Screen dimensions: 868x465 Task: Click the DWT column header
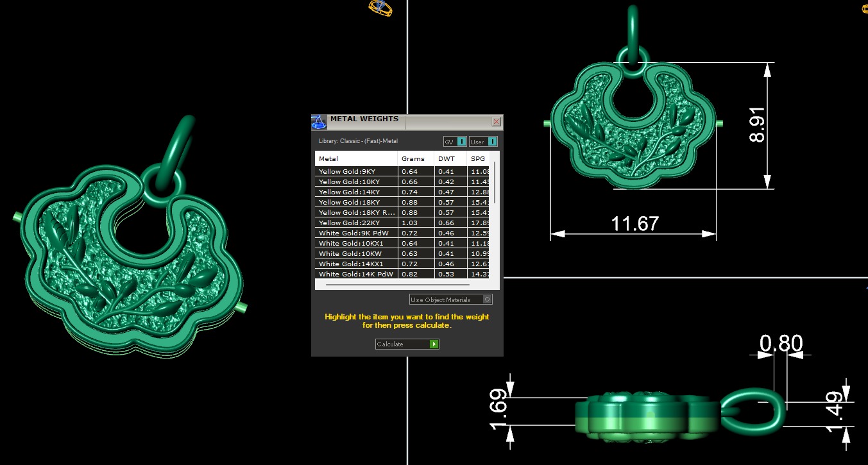pyautogui.click(x=451, y=158)
